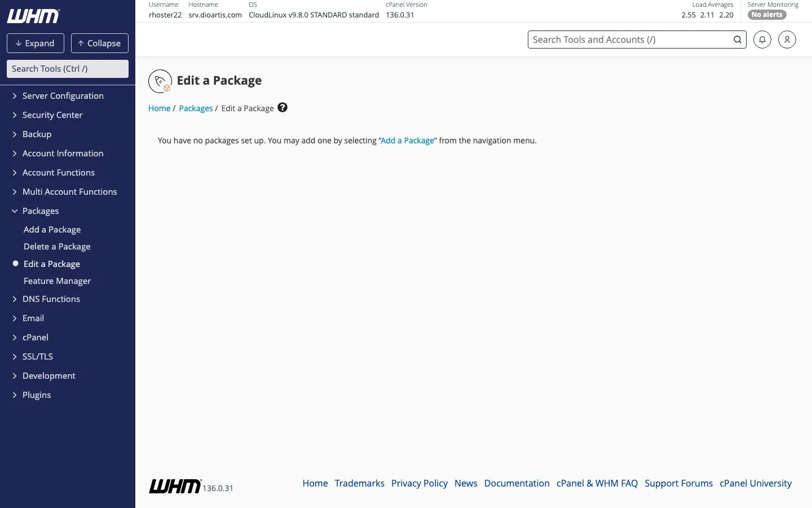Open footer Support Forums link
The height and width of the screenshot is (508, 812).
[678, 483]
